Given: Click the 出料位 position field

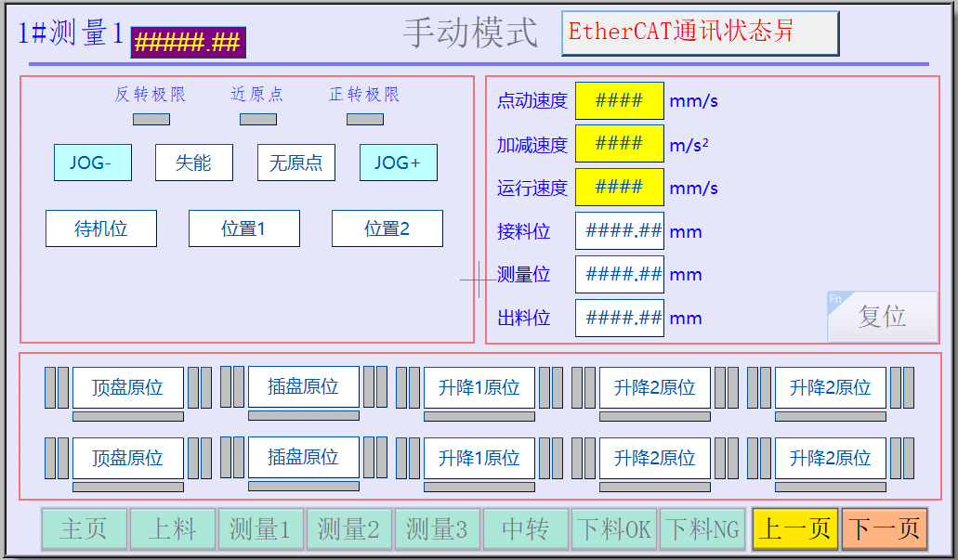Looking at the screenshot, I should tap(619, 318).
